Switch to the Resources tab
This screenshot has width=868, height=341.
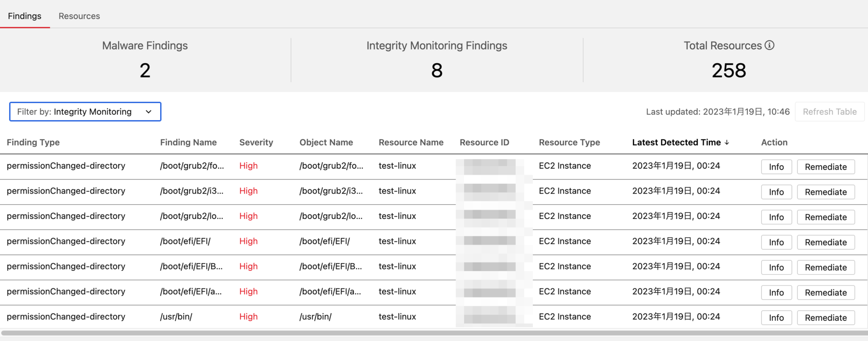79,16
